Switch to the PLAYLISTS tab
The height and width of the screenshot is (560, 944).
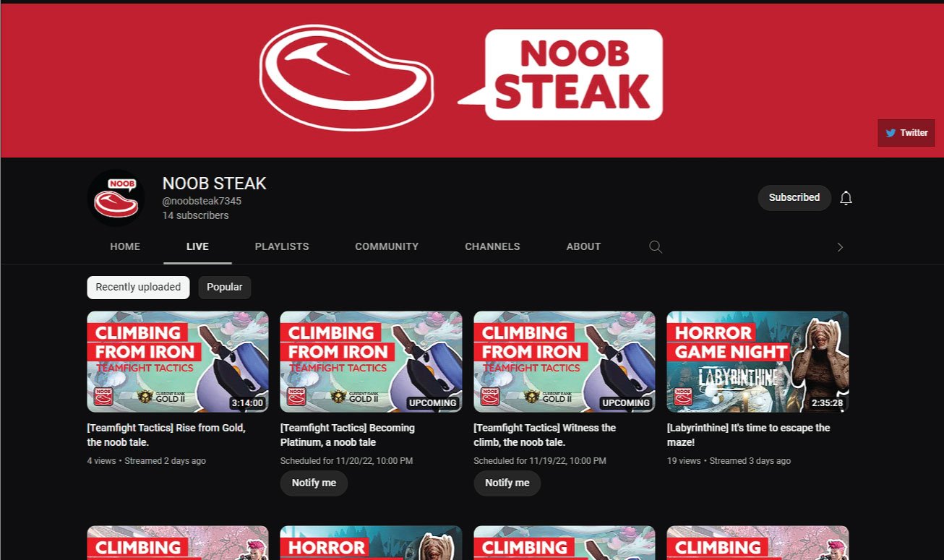point(282,246)
